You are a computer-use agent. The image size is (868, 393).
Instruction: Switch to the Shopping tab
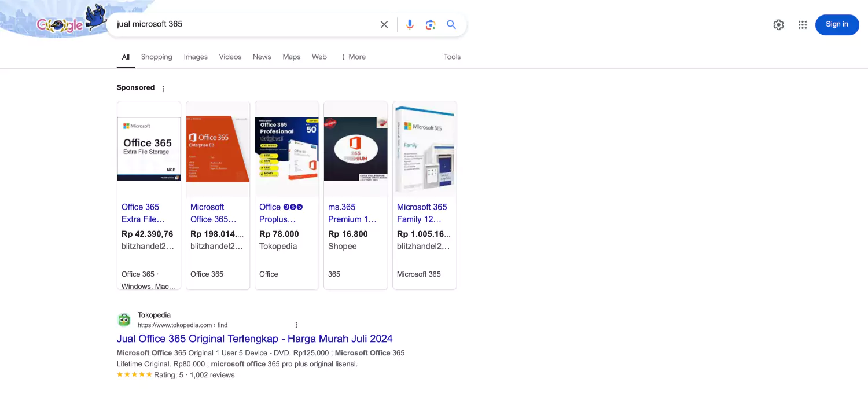coord(157,57)
